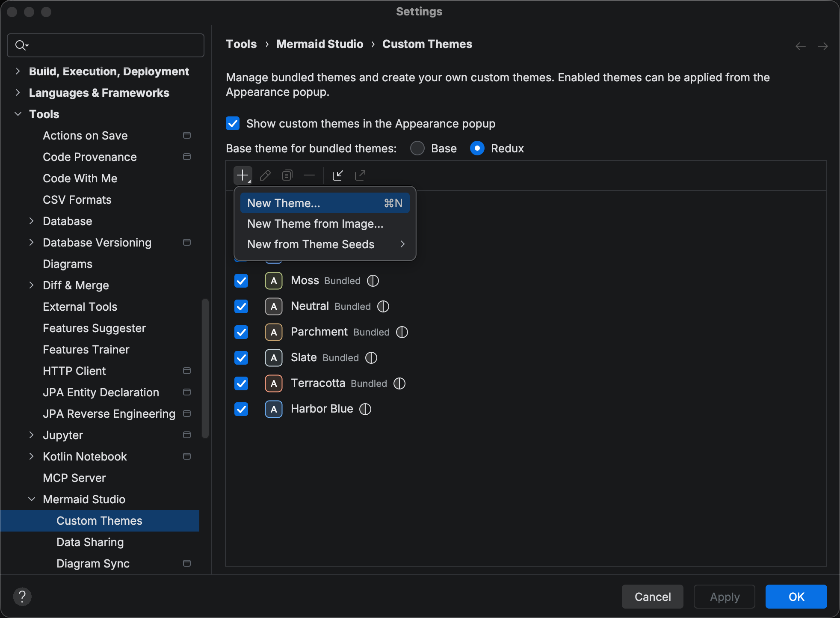Open the Custom Themes settings page

100,520
